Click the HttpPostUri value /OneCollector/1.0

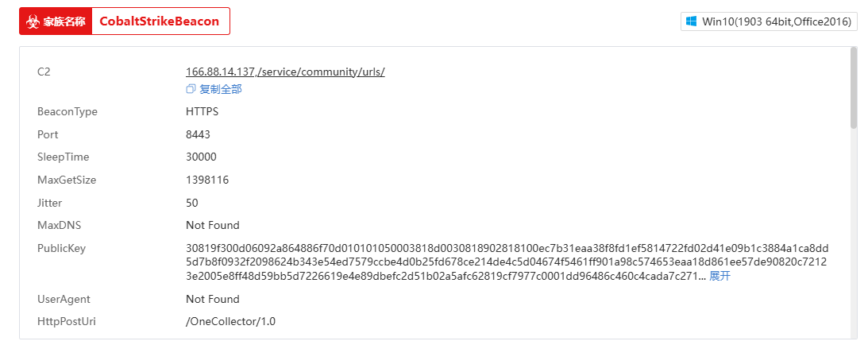pos(230,321)
